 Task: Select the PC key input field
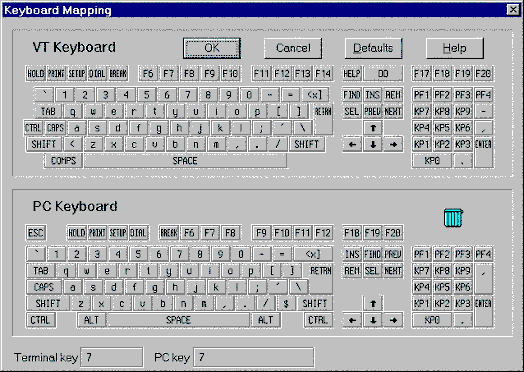pyautogui.click(x=254, y=357)
